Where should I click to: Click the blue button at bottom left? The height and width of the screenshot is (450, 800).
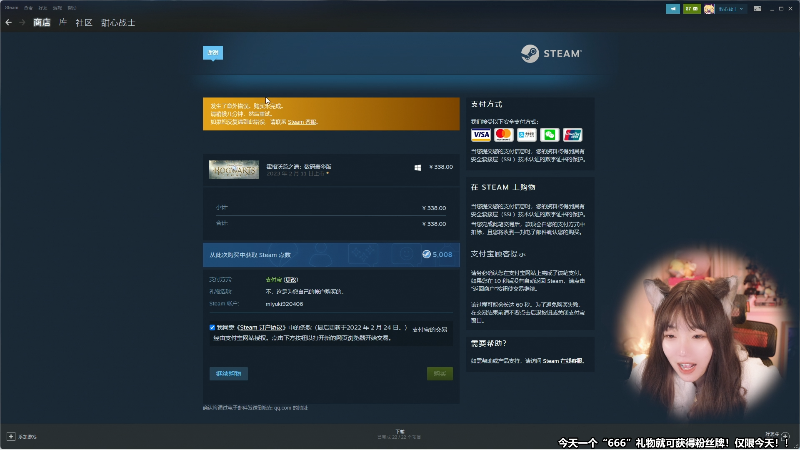(229, 373)
